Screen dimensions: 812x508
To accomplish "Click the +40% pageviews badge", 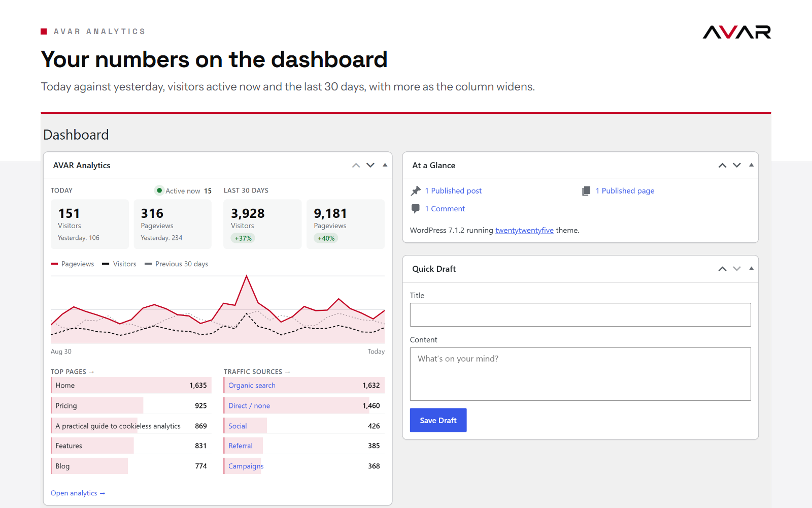I will [326, 238].
